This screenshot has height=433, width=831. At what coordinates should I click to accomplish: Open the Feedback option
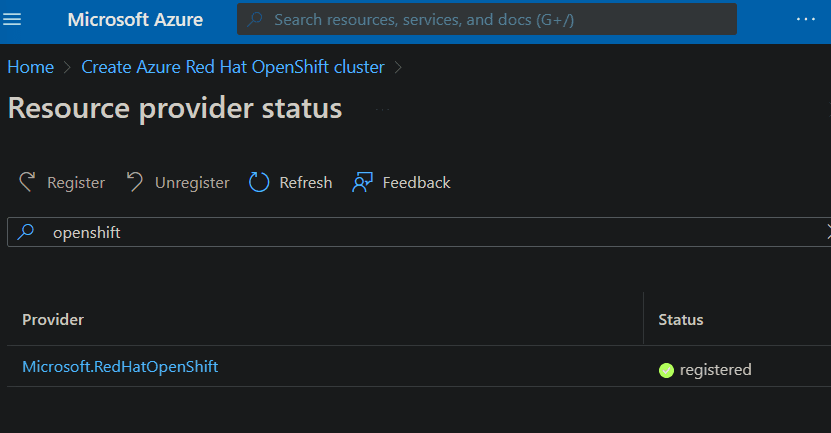click(x=401, y=183)
